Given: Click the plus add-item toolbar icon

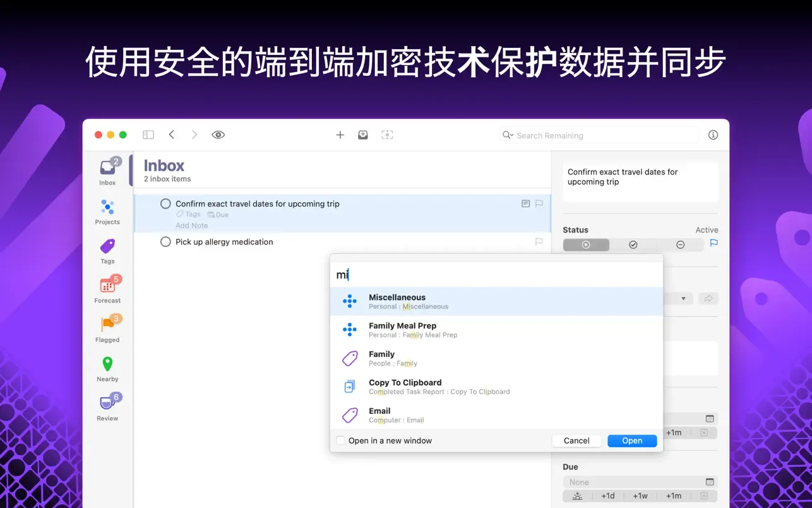Looking at the screenshot, I should 340,135.
